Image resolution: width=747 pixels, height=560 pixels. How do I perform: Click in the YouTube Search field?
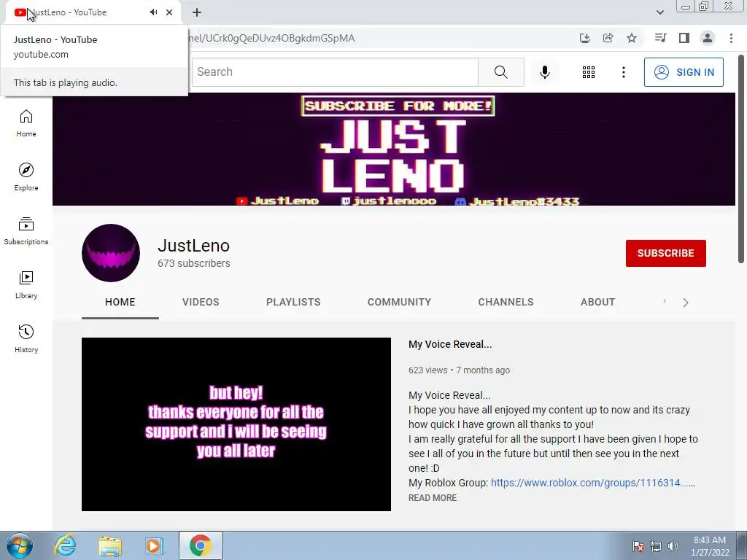point(335,72)
